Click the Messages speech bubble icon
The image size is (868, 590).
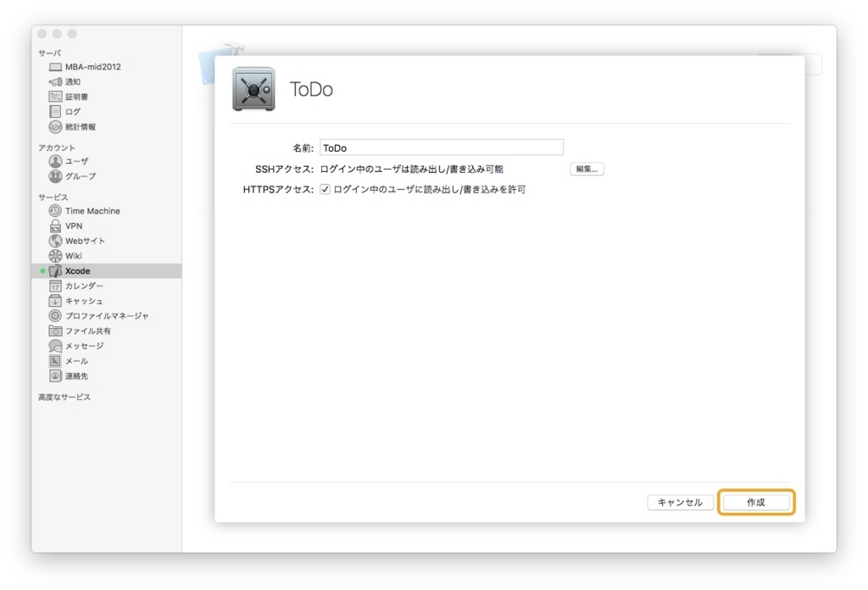tap(55, 346)
